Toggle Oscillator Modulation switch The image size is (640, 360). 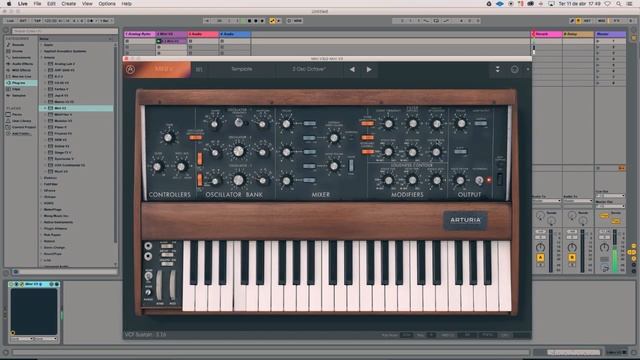[195, 138]
